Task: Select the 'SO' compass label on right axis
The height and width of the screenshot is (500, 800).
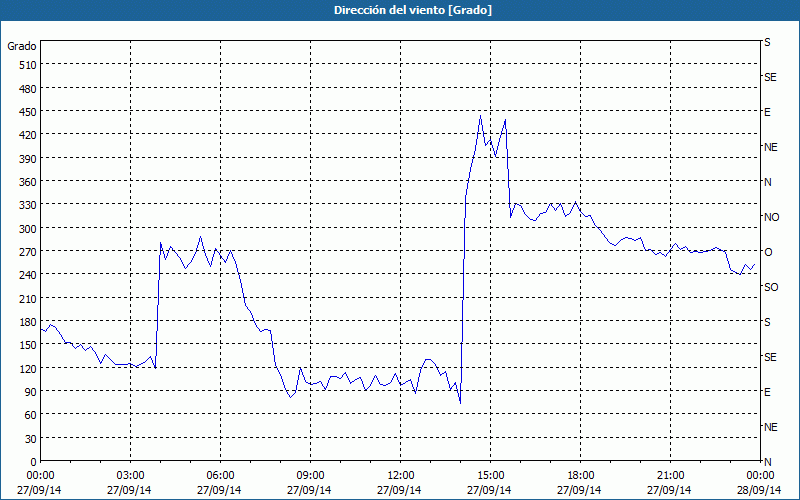Action: point(771,287)
